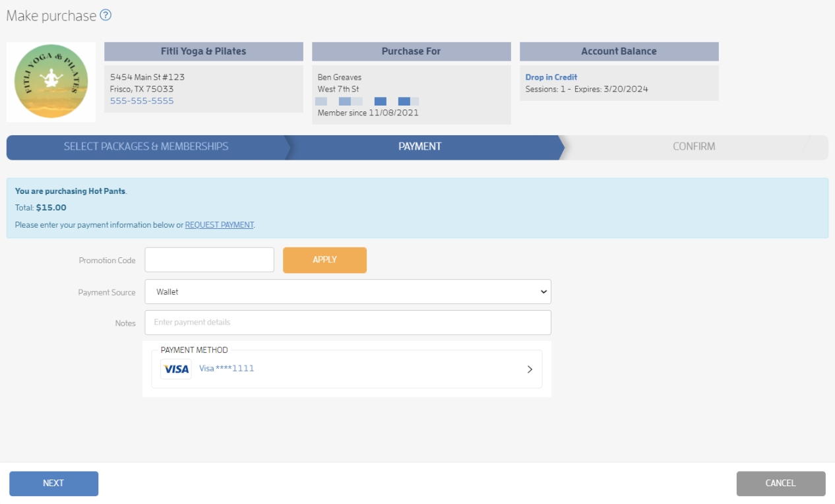The width and height of the screenshot is (835, 504).
Task: Open Visa ****1111 chevron arrow
Action: (530, 369)
